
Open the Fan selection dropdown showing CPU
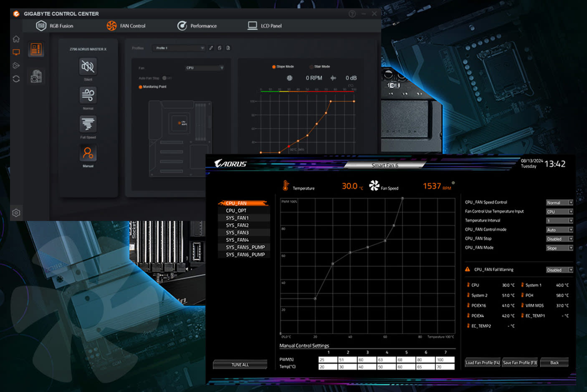[x=205, y=68]
